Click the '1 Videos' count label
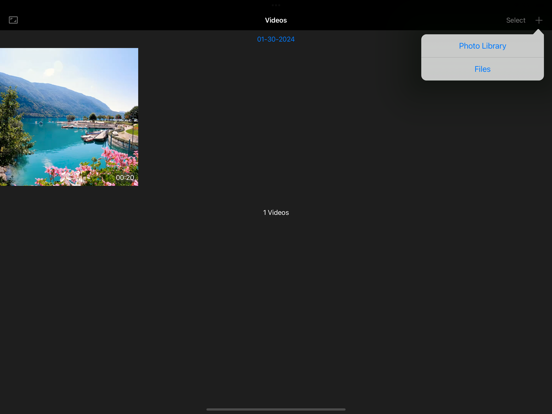Screen dimensions: 552x414 (x=276, y=213)
